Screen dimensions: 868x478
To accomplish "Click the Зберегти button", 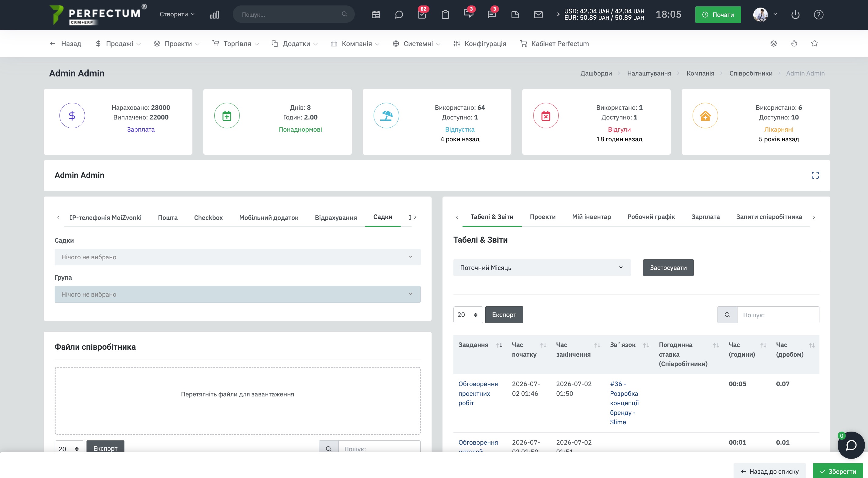I will click(x=838, y=471).
